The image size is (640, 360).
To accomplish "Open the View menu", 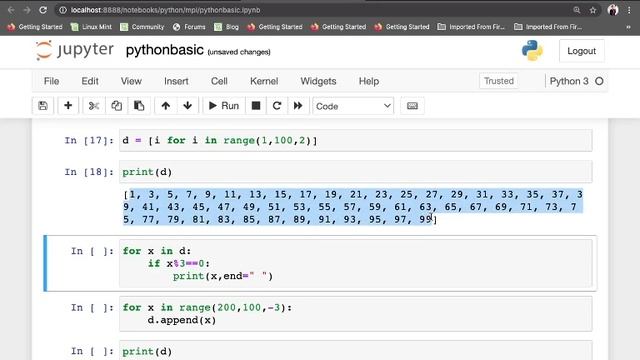I will 131,81.
